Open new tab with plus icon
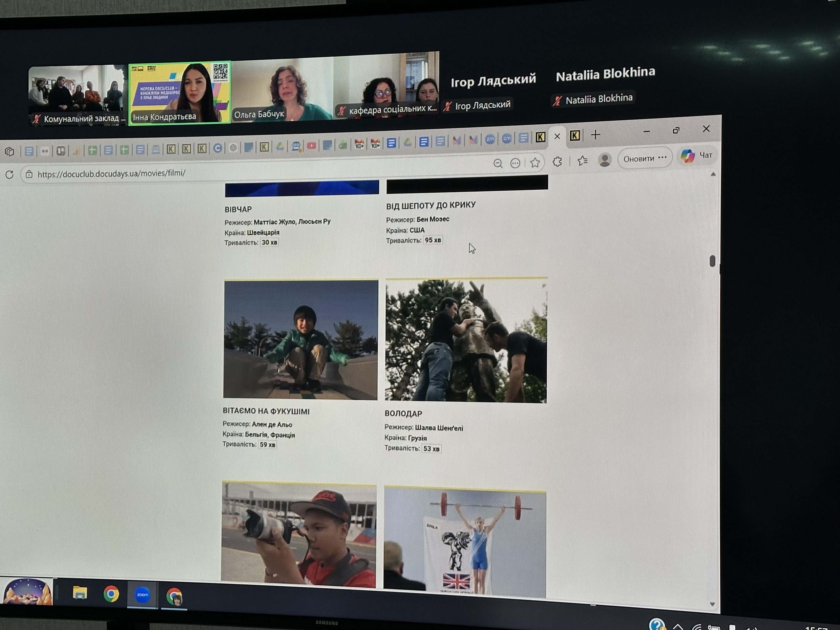Viewport: 840px width, 630px height. point(596,135)
